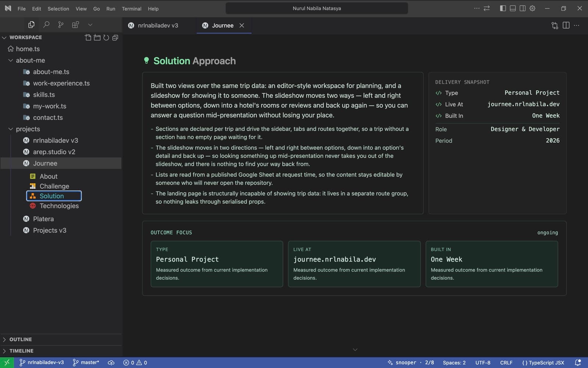Open the Search magnifier icon

tap(46, 25)
